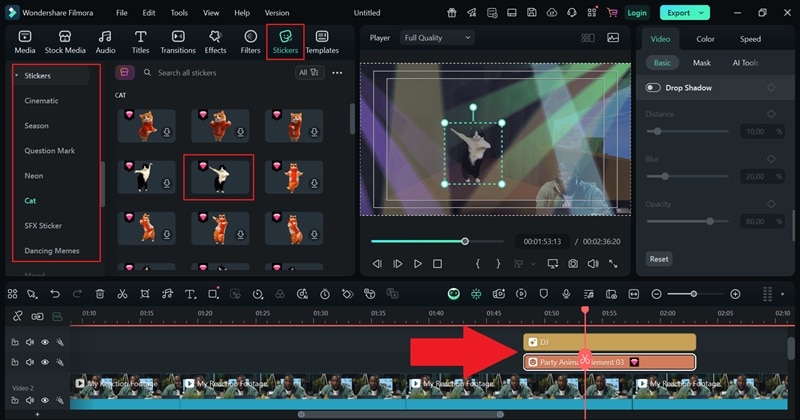
Task: Adjust the Blur slider
Action: pyautogui.click(x=665, y=176)
